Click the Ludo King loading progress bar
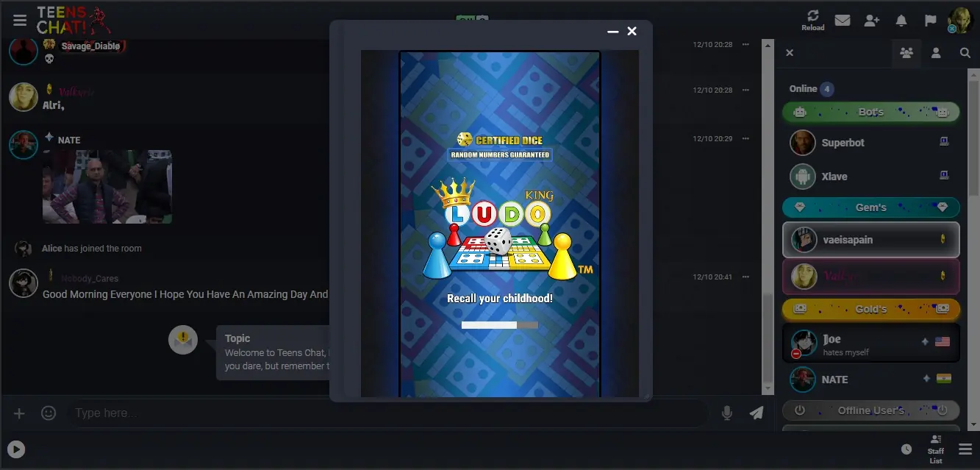980x470 pixels. tap(499, 325)
